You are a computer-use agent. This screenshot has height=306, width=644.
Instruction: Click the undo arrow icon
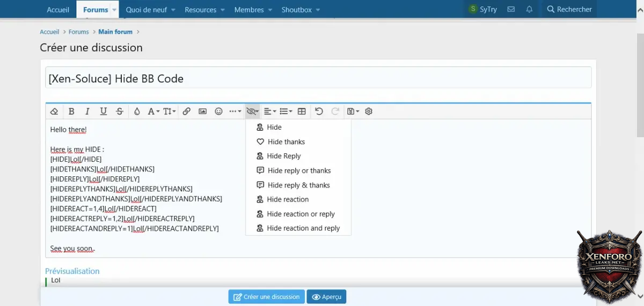pos(319,111)
